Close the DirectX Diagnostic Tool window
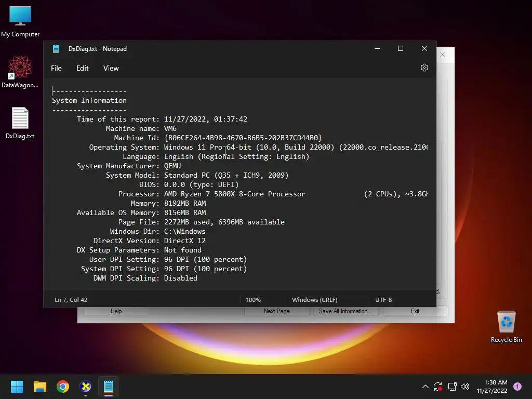Image resolution: width=532 pixels, height=399 pixels. [x=443, y=55]
